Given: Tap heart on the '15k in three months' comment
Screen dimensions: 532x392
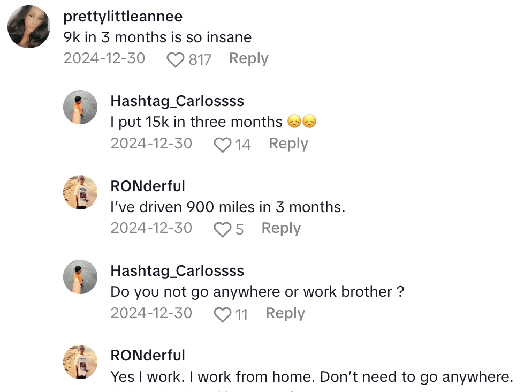Looking at the screenshot, I should 222,145.
